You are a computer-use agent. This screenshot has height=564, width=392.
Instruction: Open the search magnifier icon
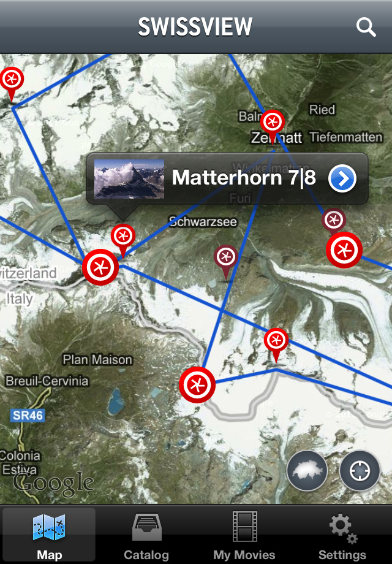pyautogui.click(x=366, y=28)
